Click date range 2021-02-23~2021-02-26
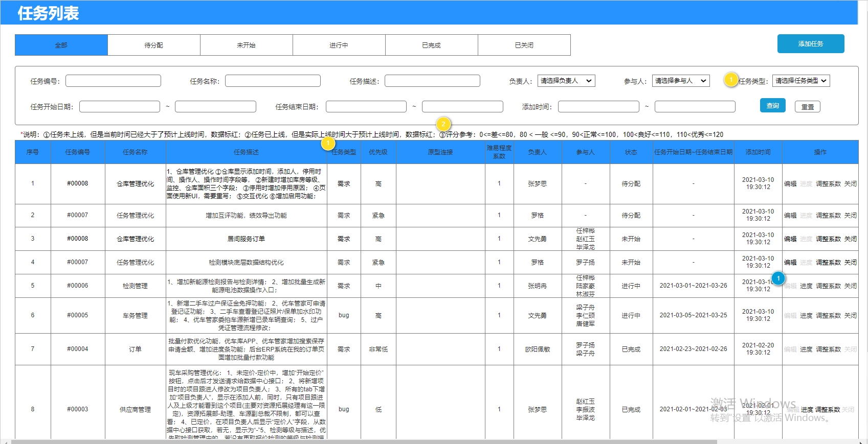Screen dimensions: 868x444 point(693,349)
